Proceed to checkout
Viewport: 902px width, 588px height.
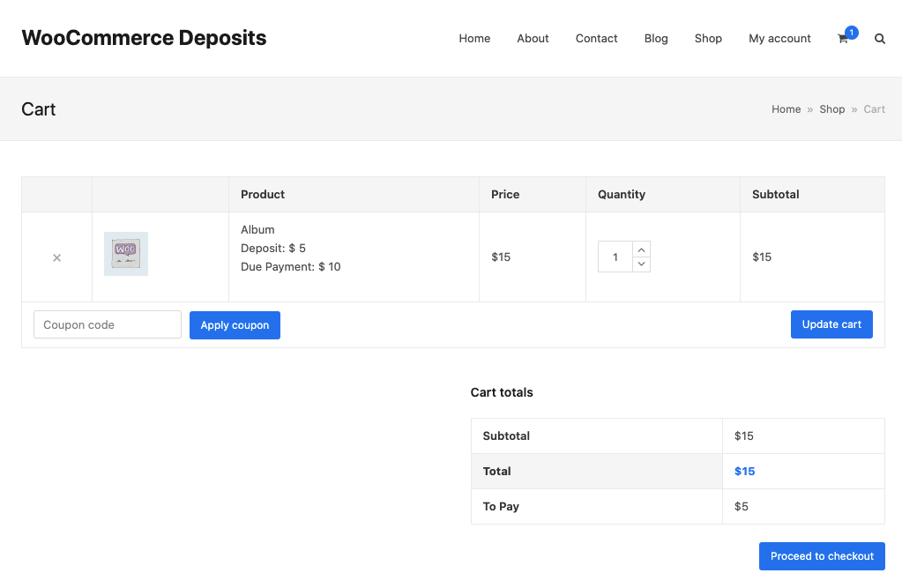tap(822, 556)
